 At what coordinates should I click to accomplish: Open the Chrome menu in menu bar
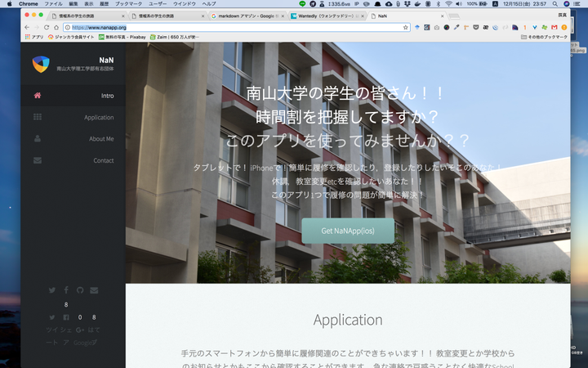(29, 4)
